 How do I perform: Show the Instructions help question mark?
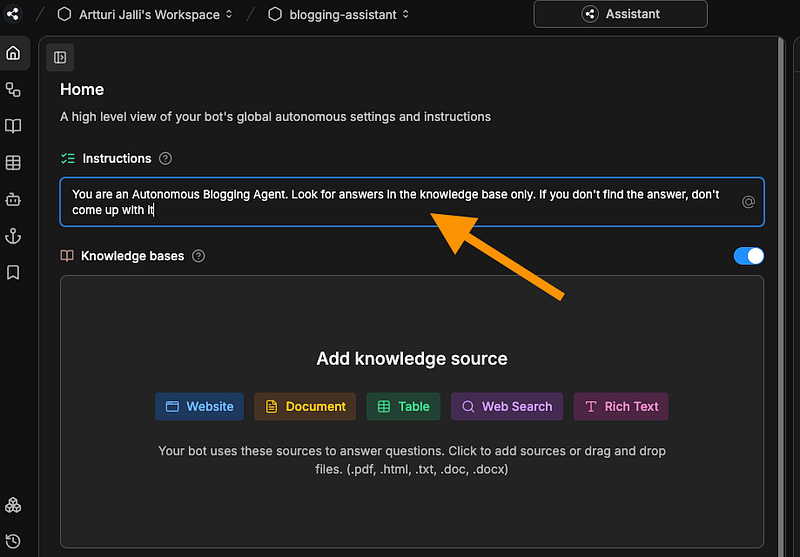[x=165, y=159]
